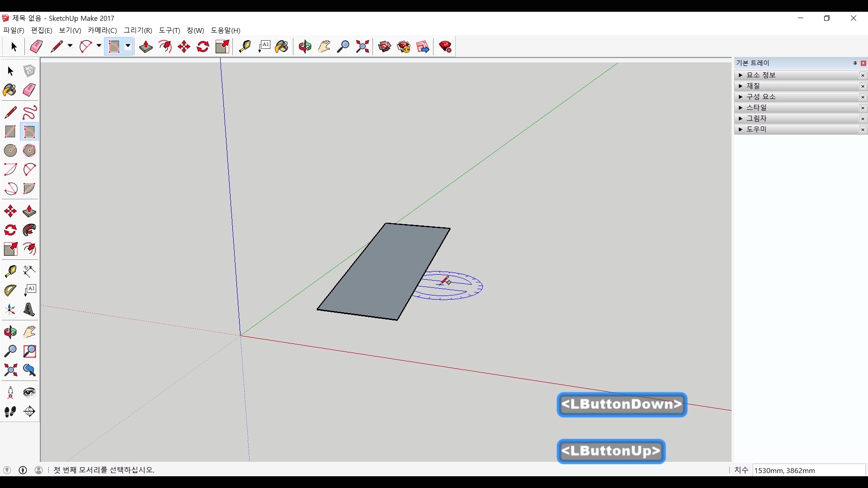This screenshot has height=488, width=868.
Task: Activate the Orbit tool in top toolbar
Action: pos(305,47)
